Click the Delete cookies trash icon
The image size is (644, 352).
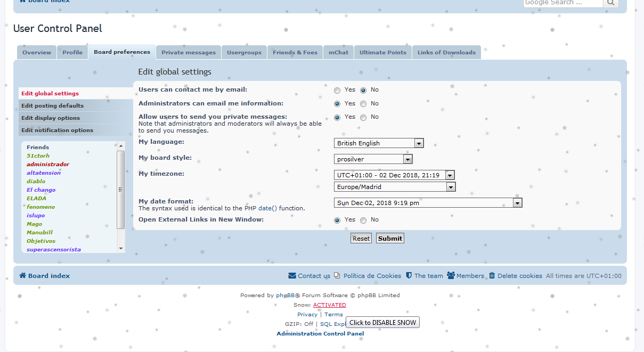click(x=492, y=276)
